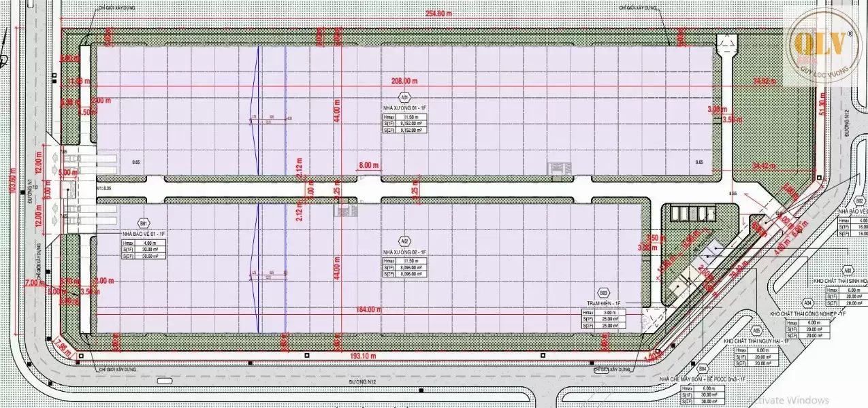Click the B04 hexagon marker for pump house
868x408 pixels.
[702, 369]
